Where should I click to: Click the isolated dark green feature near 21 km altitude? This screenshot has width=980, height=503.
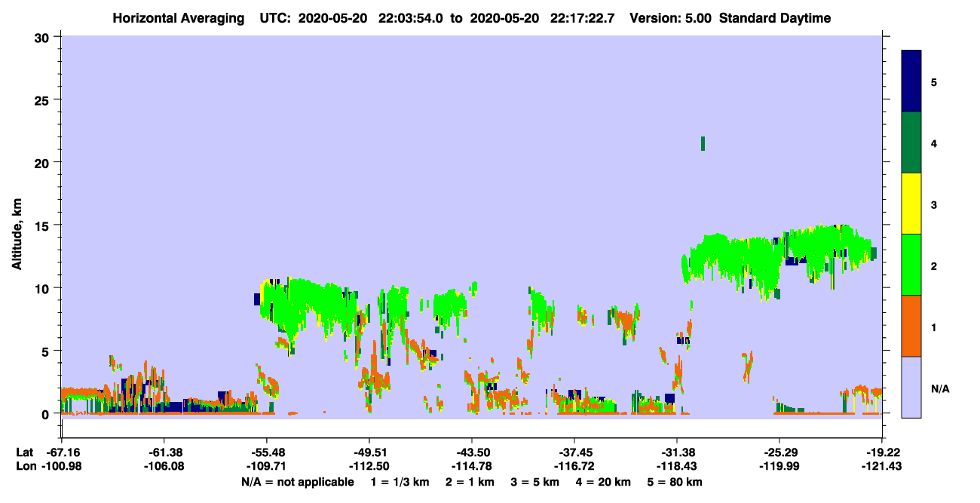pyautogui.click(x=703, y=143)
